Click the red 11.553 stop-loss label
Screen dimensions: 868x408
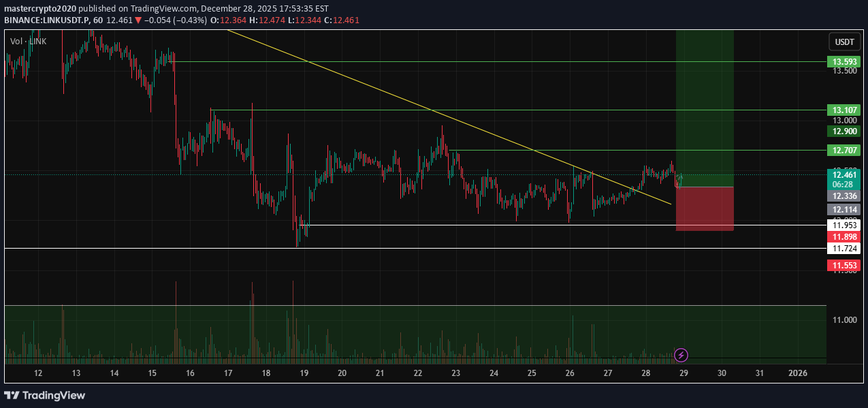pos(843,265)
